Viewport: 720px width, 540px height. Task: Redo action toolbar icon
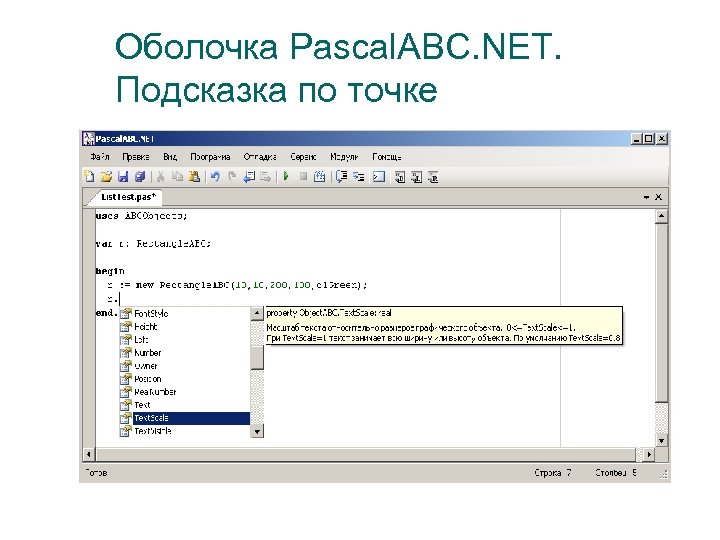click(x=232, y=176)
